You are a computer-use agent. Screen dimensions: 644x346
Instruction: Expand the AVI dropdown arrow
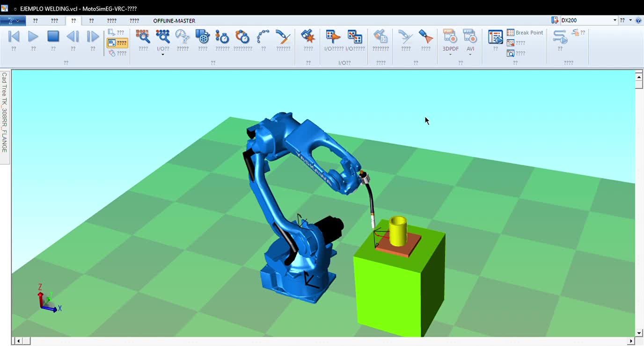pyautogui.click(x=470, y=55)
